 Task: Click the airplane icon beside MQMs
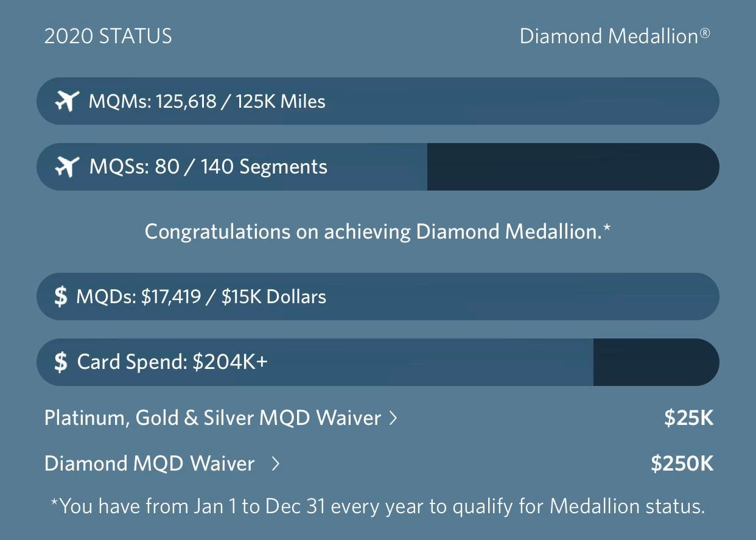coord(68,101)
